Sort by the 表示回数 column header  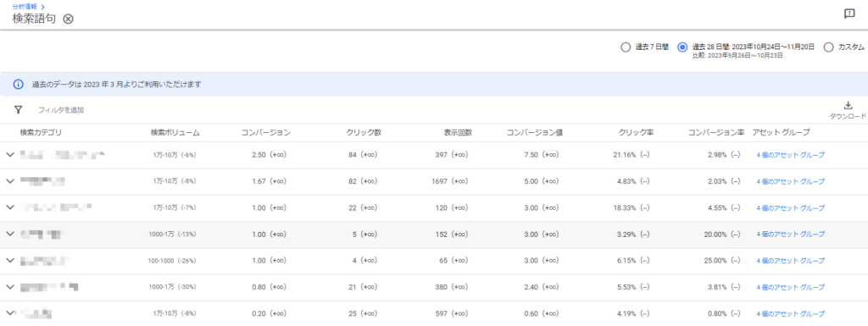click(x=458, y=133)
